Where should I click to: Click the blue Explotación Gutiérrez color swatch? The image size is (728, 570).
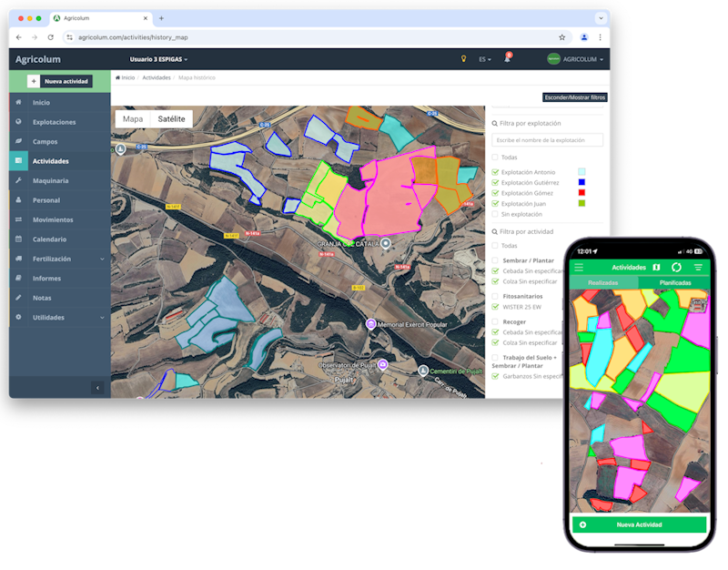coord(581,182)
